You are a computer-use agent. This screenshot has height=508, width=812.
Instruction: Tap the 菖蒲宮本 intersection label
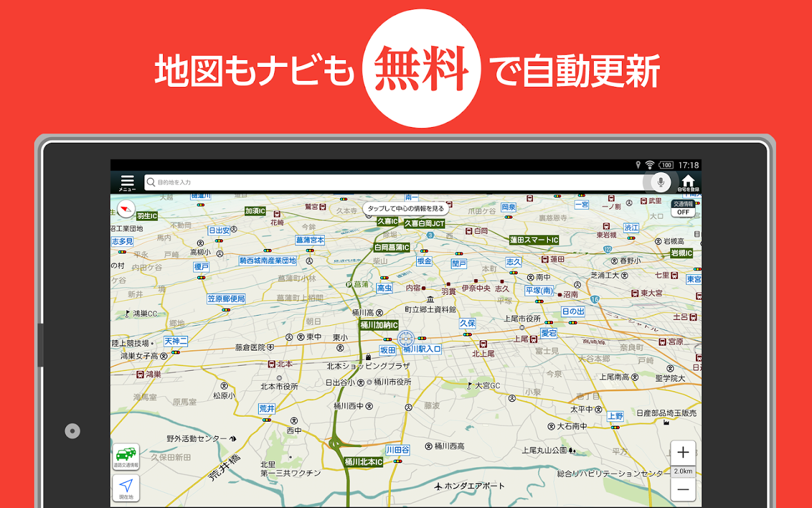pos(310,240)
